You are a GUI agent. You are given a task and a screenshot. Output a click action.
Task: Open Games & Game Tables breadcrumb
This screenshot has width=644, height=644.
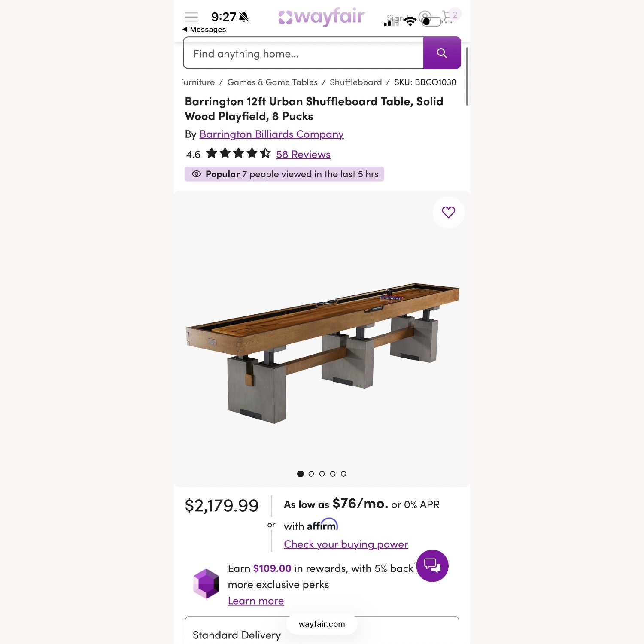coord(272,82)
